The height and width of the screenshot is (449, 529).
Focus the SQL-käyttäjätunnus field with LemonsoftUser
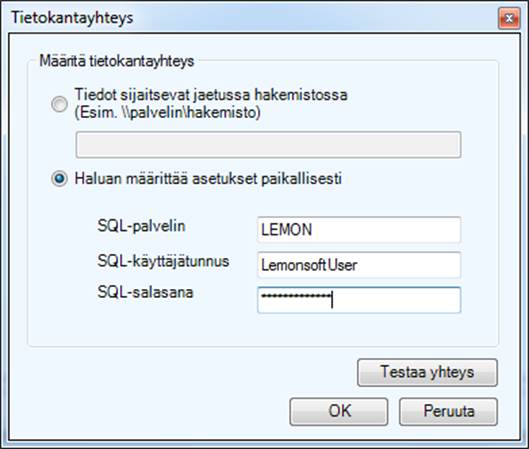pos(359,265)
